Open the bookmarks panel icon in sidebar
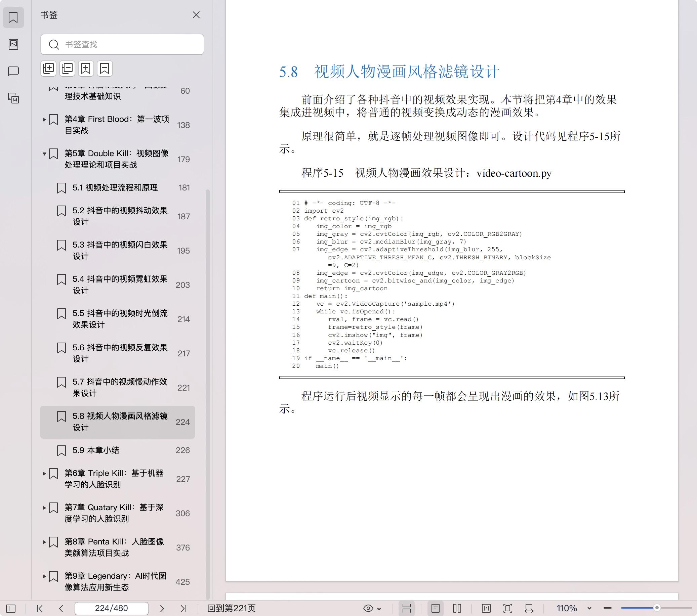 coord(13,17)
